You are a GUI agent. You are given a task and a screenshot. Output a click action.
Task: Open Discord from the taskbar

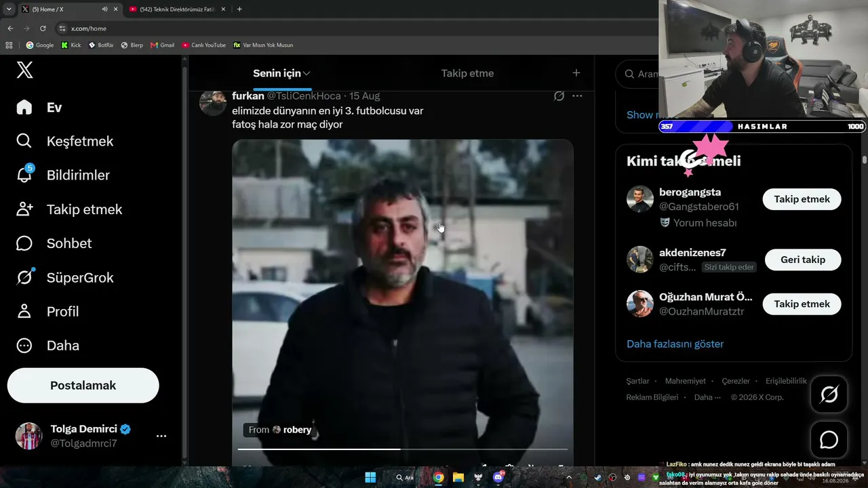click(498, 477)
